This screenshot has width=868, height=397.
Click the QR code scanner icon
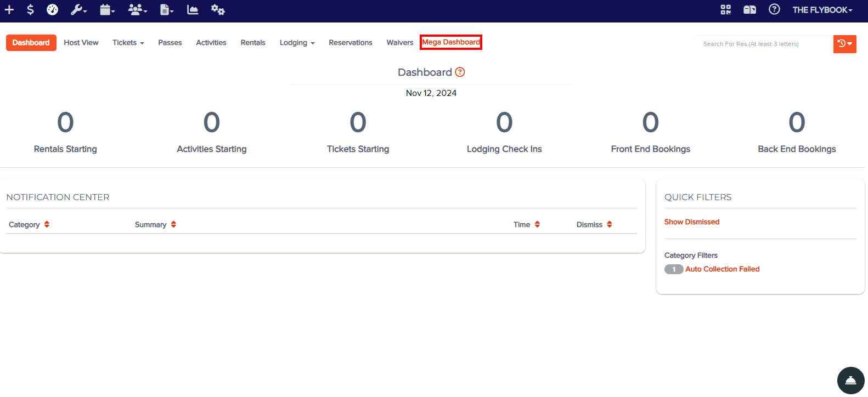point(726,10)
